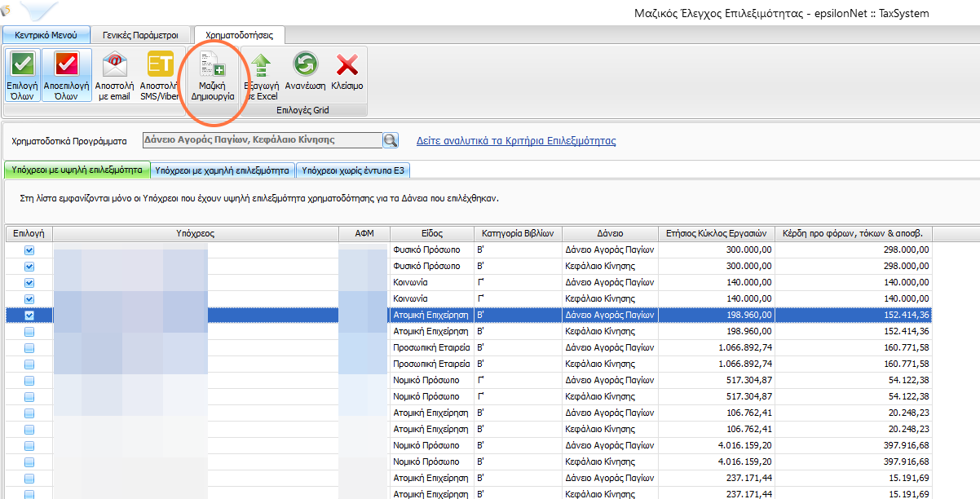Image resolution: width=980 pixels, height=499 pixels.
Task: Sort by Είδος column header
Action: 432,234
